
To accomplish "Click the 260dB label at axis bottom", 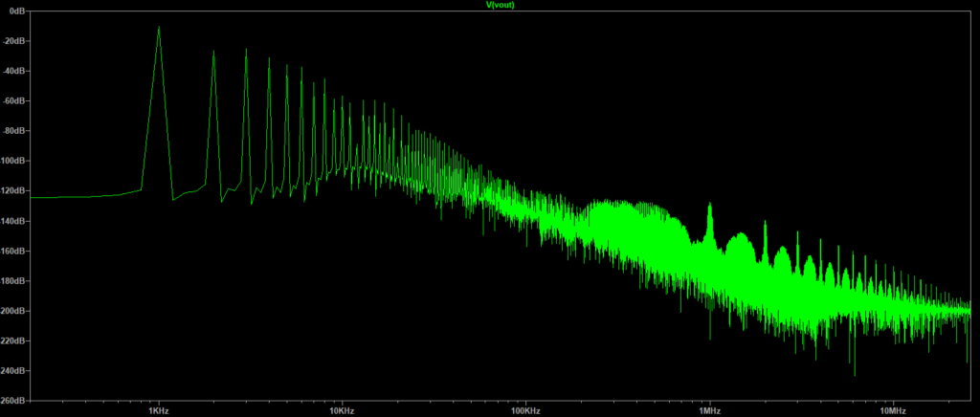I will (x=13, y=401).
